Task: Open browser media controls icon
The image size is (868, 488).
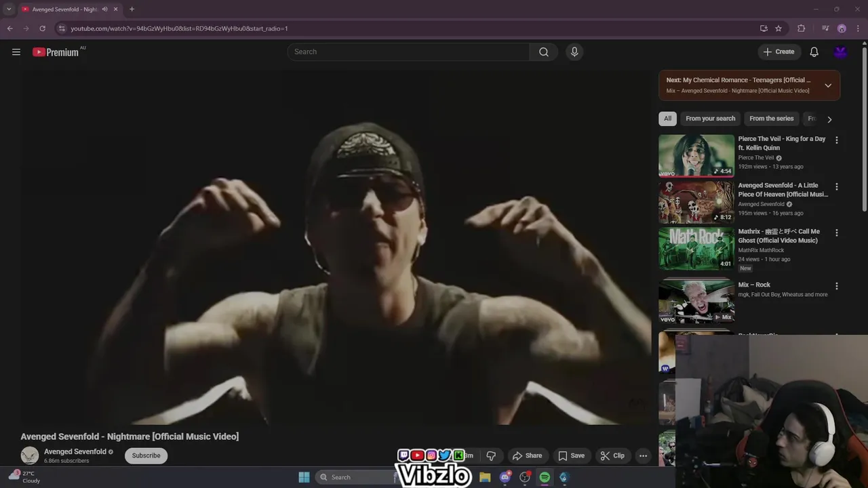Action: [825, 28]
